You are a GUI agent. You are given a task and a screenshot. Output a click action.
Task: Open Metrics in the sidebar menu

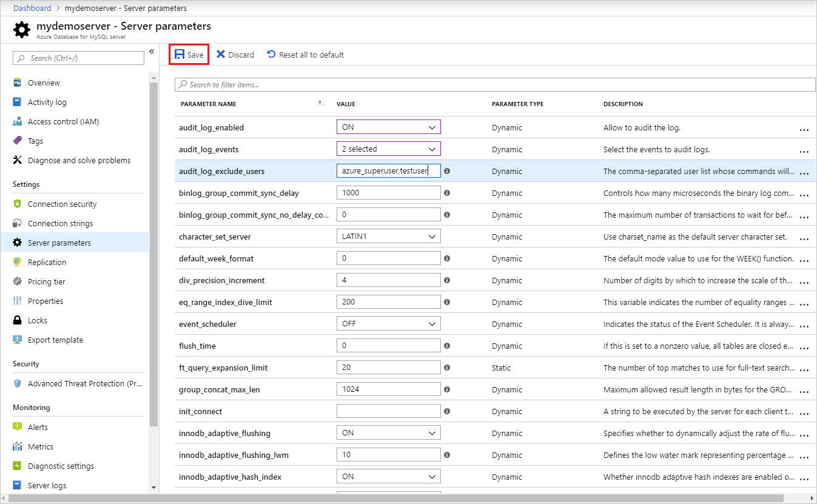[x=74, y=446]
